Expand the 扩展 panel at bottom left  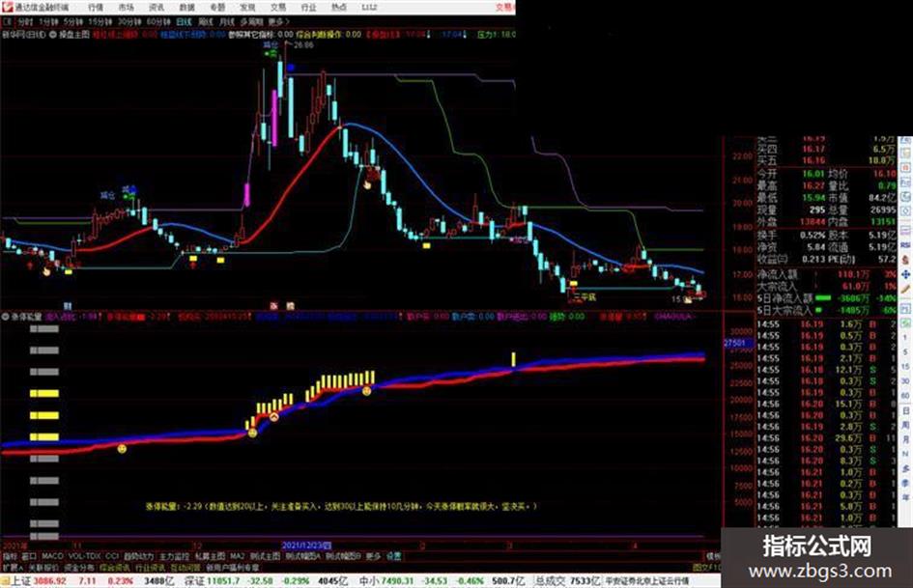click(13, 567)
